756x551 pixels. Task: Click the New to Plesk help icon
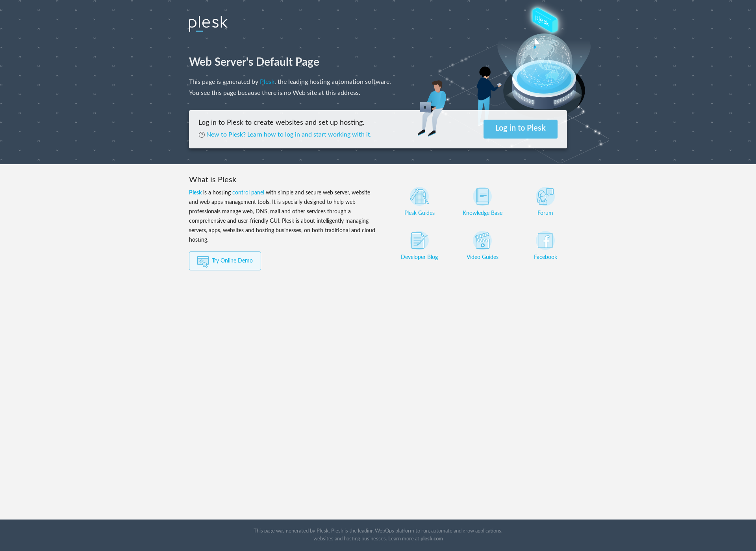click(201, 135)
